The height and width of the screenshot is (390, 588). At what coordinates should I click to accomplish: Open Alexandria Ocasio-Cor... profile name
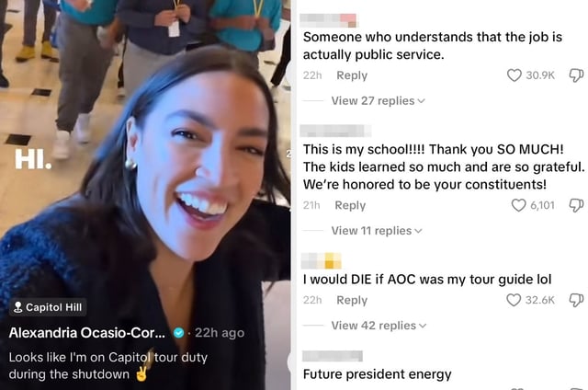click(86, 333)
